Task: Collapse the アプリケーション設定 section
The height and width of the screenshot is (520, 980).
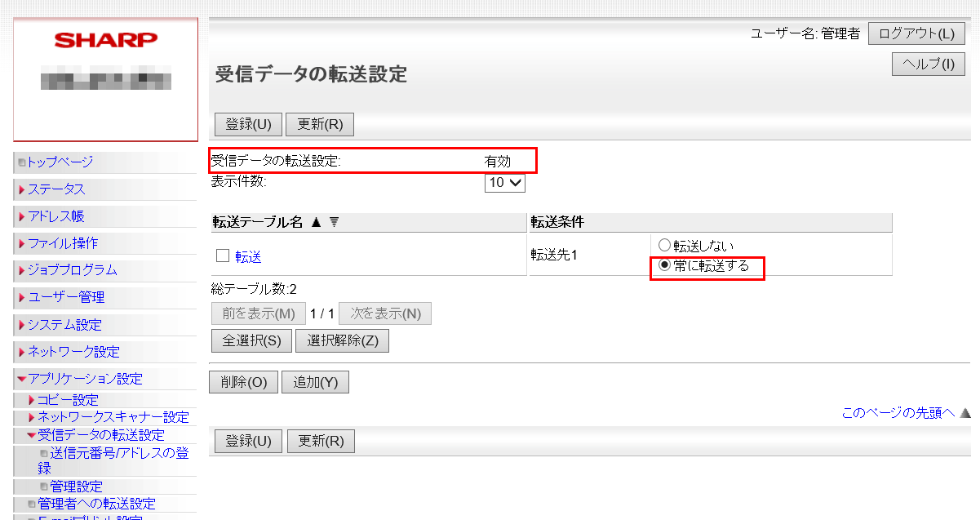Action: [85, 379]
